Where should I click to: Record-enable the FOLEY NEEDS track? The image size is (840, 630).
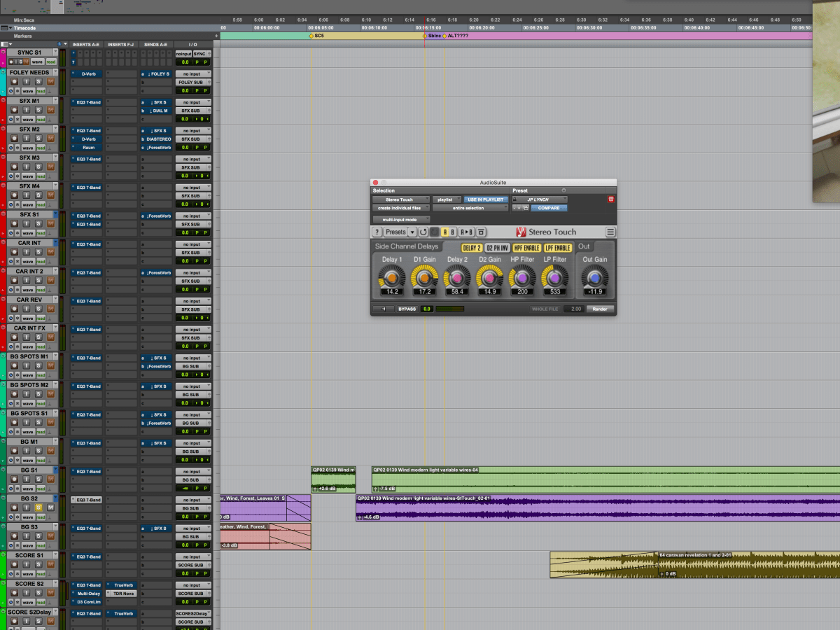14,82
